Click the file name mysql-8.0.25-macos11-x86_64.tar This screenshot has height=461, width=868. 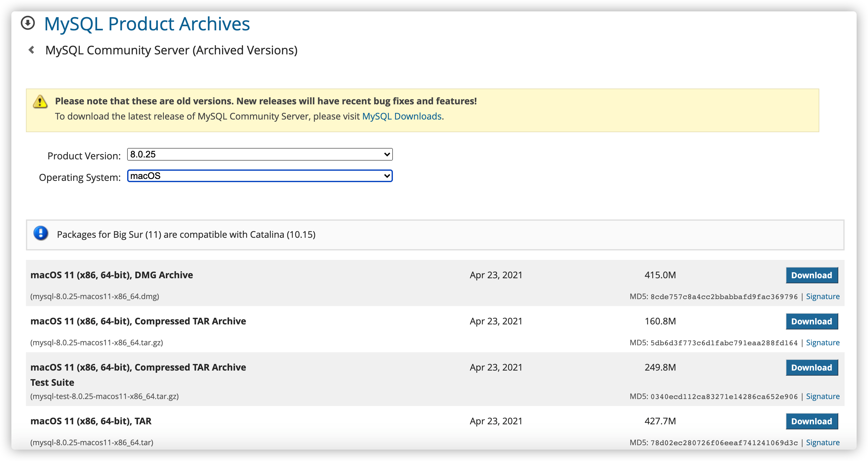click(x=92, y=443)
